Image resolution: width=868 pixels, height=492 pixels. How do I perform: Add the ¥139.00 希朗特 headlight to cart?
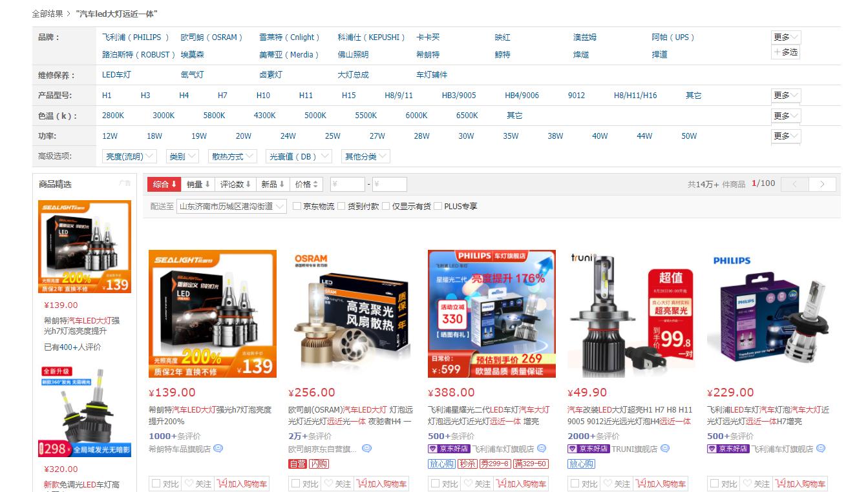coord(241,484)
